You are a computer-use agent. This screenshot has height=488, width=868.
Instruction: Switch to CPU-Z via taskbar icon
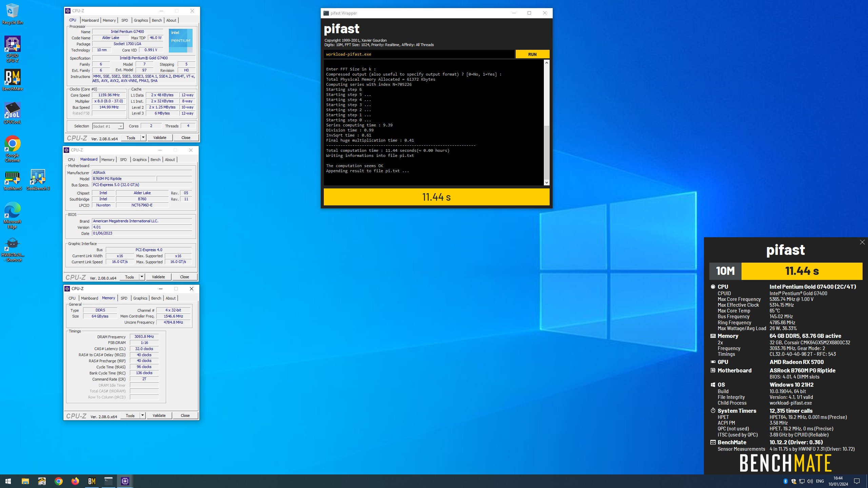[x=125, y=481]
